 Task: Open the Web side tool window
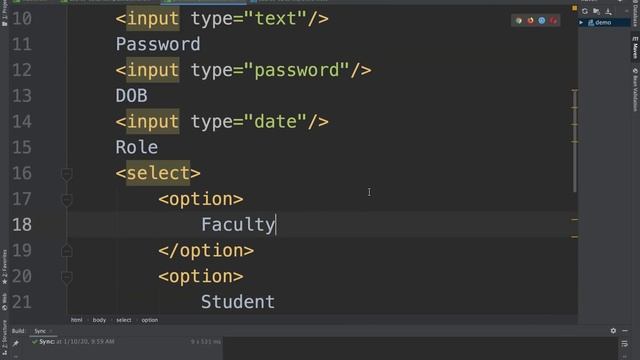pyautogui.click(x=4, y=302)
